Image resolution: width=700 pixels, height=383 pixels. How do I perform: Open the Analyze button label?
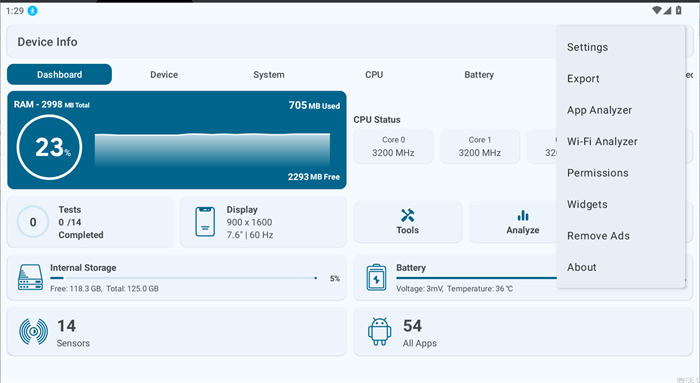[523, 230]
